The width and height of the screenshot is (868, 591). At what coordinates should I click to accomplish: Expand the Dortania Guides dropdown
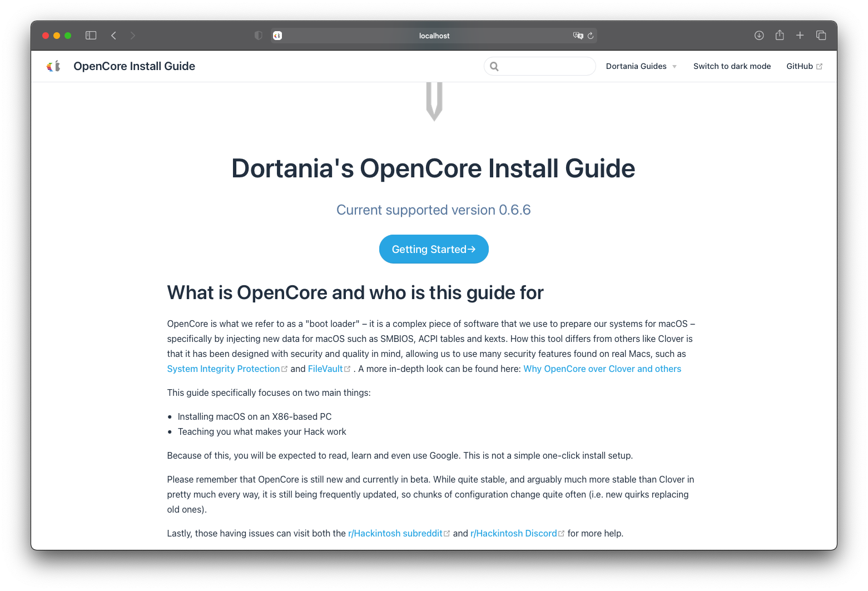coord(641,66)
